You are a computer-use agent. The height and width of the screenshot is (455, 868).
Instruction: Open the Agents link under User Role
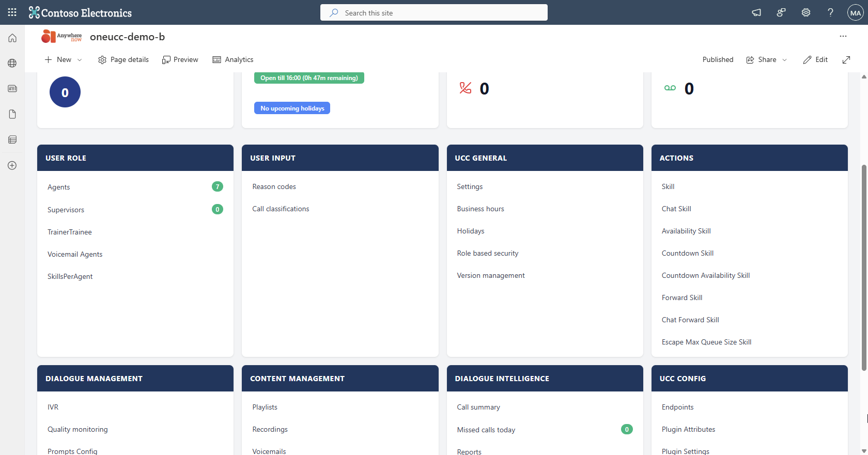[59, 187]
